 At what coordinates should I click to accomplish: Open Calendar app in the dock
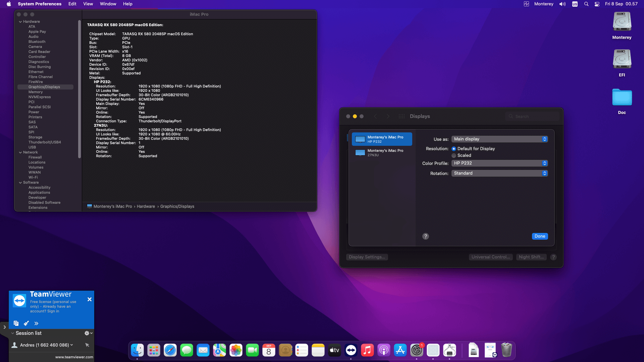[269, 350]
